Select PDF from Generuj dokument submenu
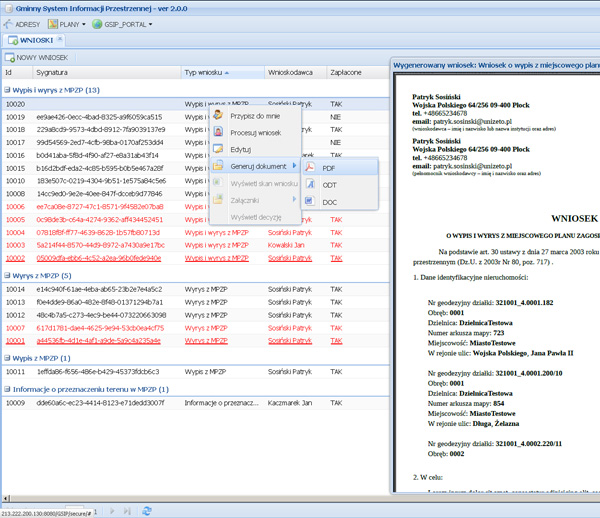 pos(340,168)
